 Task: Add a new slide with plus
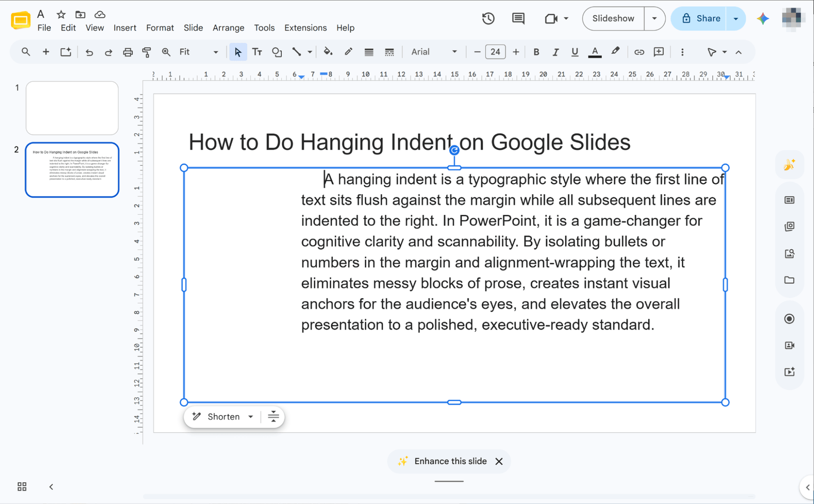(46, 52)
